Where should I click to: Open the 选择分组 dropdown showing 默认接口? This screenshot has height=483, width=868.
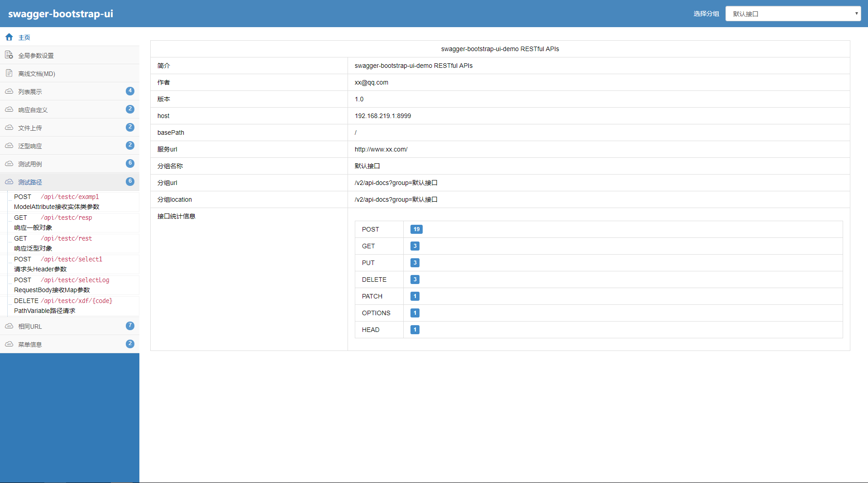793,14
